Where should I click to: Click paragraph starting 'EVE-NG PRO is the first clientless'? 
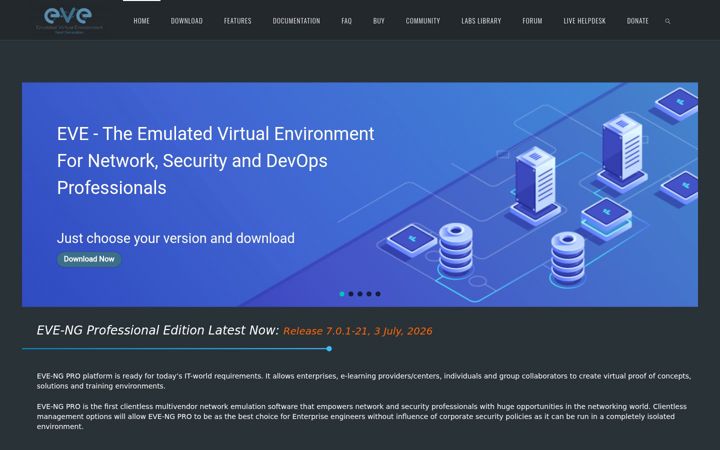coord(362,416)
